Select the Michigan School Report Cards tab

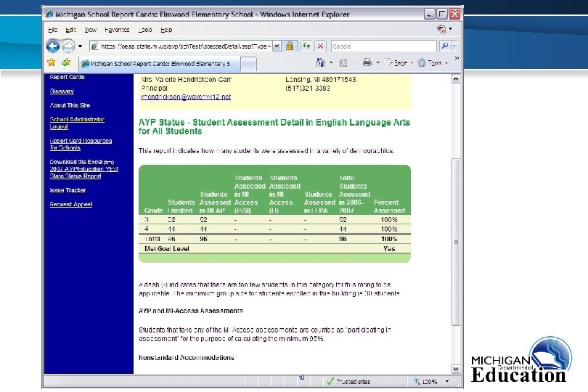click(160, 64)
